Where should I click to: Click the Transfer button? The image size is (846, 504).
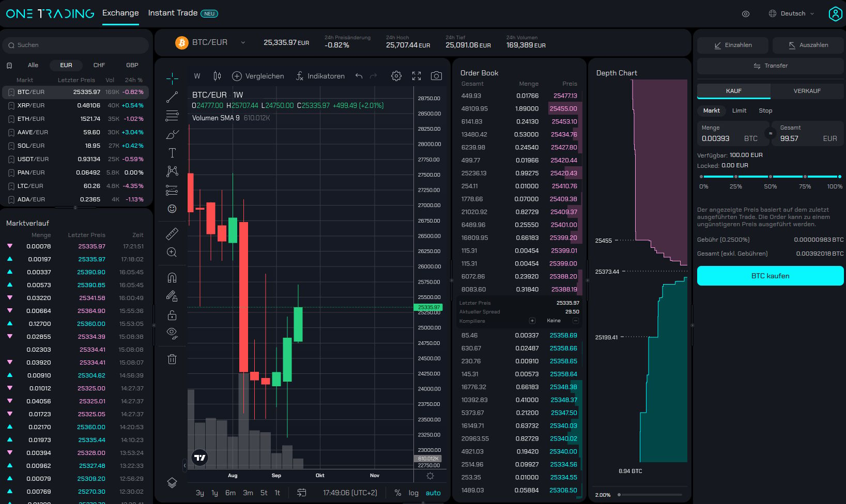(771, 66)
